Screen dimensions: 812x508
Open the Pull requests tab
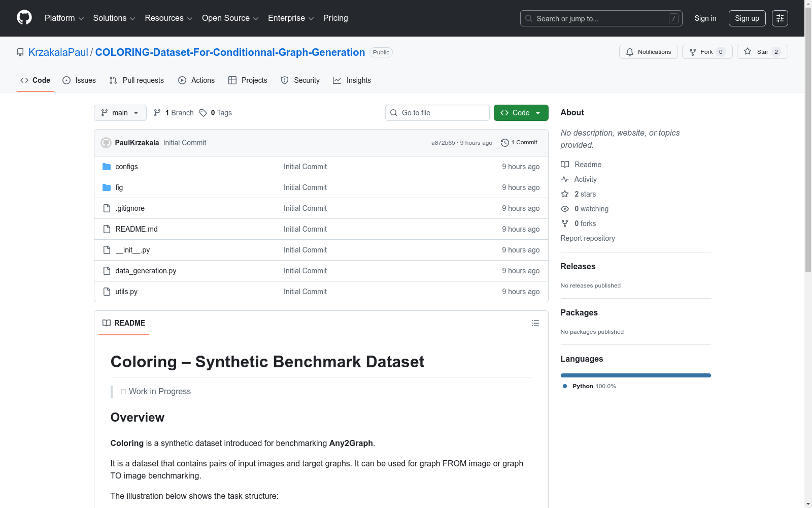(x=137, y=80)
